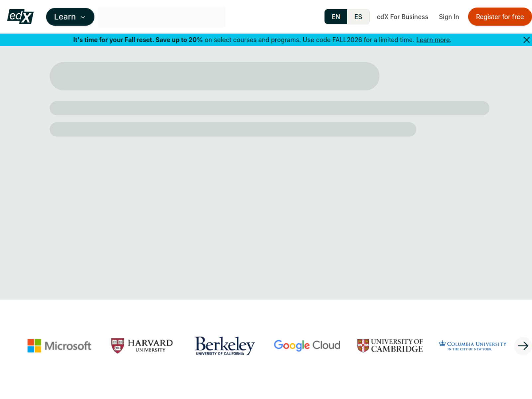
Task: Open edX For Business link
Action: [x=402, y=17]
